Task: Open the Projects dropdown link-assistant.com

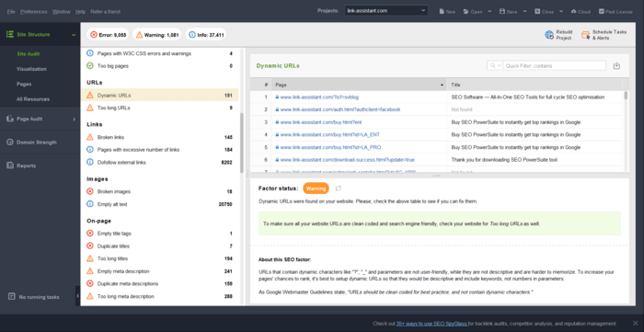Action: point(386,11)
